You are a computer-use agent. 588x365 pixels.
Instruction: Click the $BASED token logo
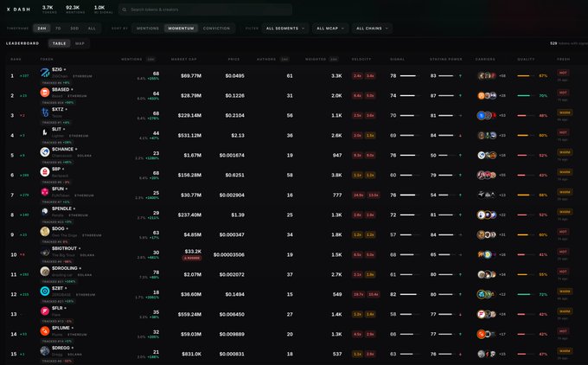45,93
